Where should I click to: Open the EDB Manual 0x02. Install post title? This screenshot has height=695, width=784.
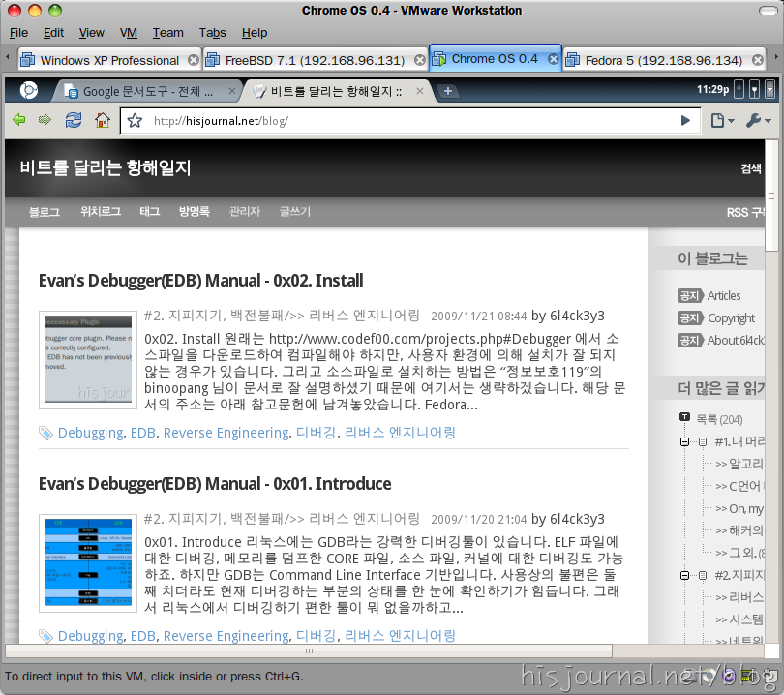click(x=201, y=281)
